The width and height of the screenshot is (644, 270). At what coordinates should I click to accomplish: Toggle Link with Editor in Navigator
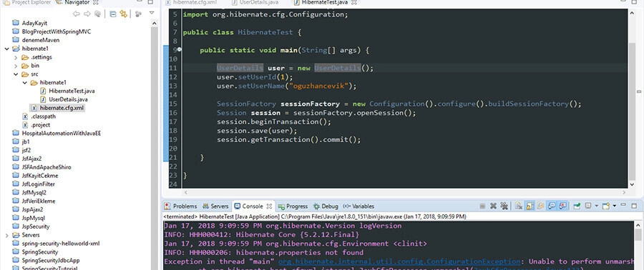(123, 14)
